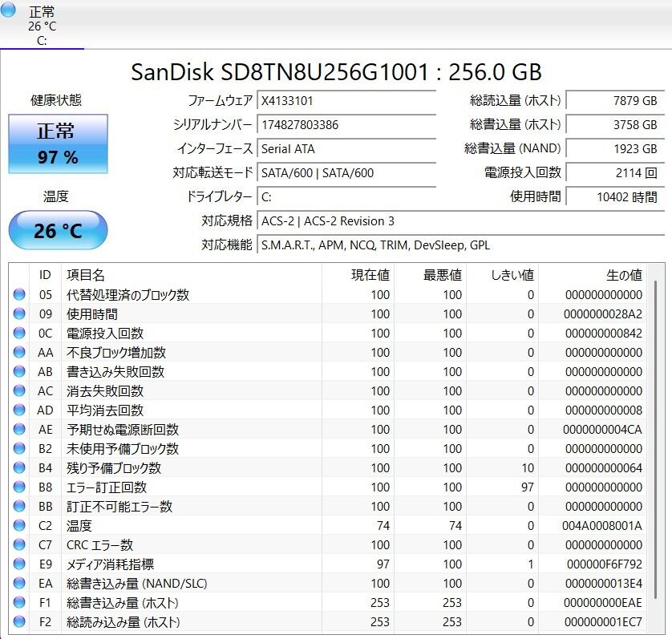
Task: Select row 訂正不可能エラー数
Action: tap(329, 506)
